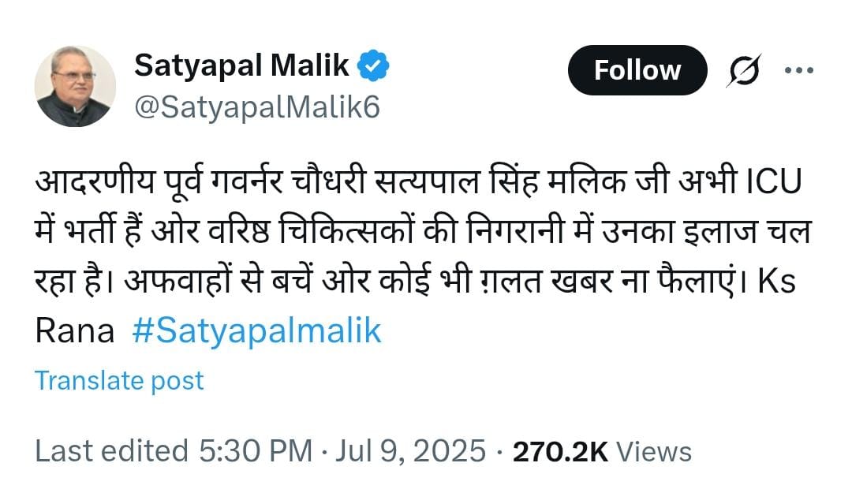Viewport: 852px width, 504px height.
Task: Open the three-dot more options menu
Action: (798, 70)
